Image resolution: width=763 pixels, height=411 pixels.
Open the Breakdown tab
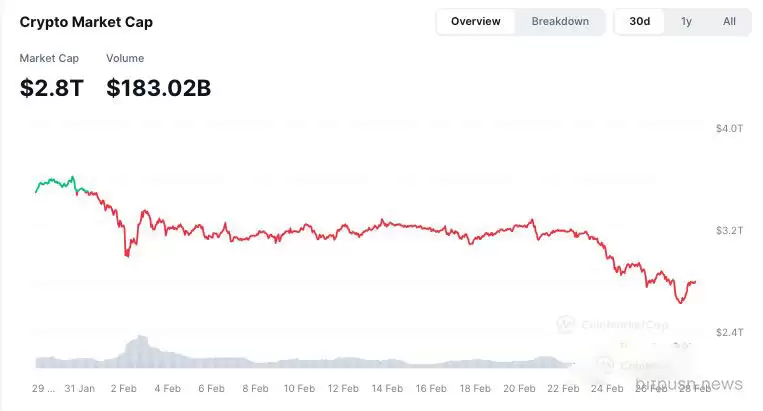560,21
